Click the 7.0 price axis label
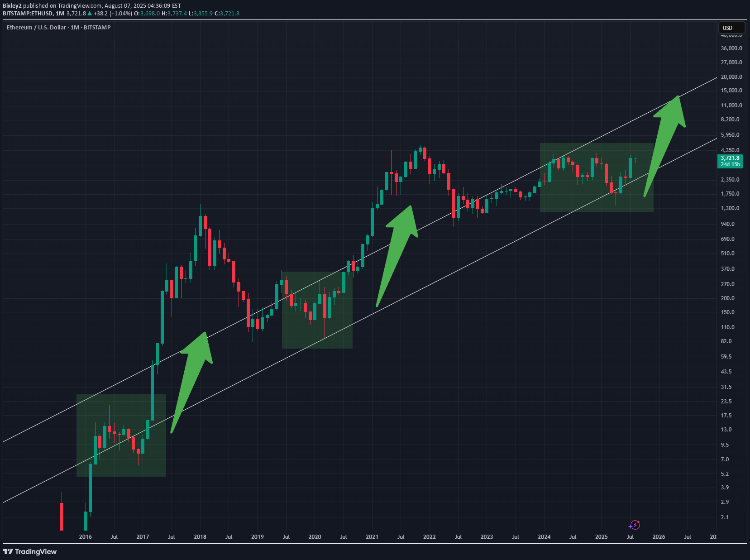 pos(725,459)
